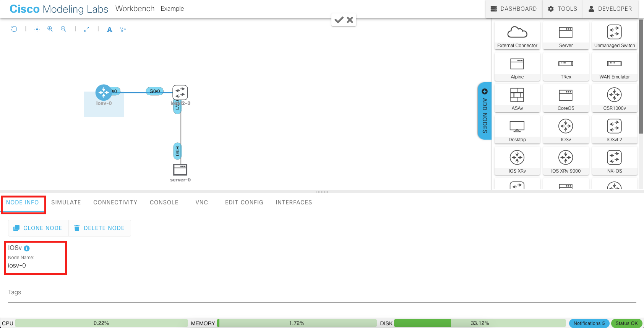Confirm the lab name with the checkmark
The image size is (644, 328).
(x=339, y=20)
